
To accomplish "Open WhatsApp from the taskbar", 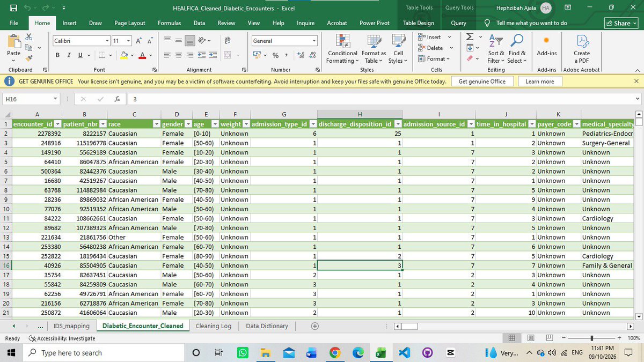I will point(243,352).
